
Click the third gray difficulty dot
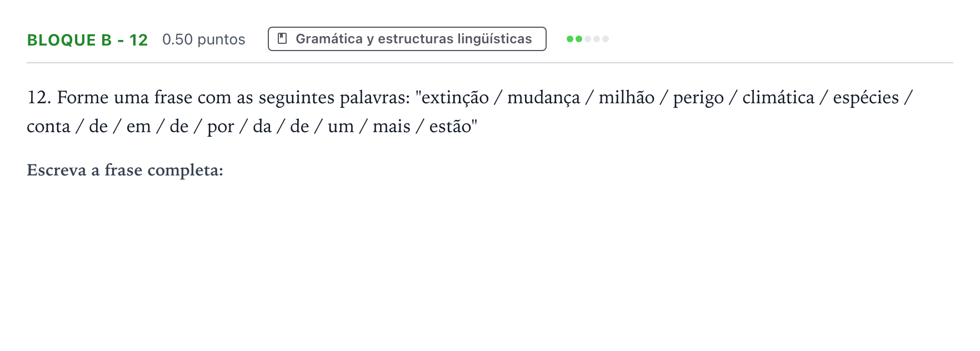(x=587, y=39)
